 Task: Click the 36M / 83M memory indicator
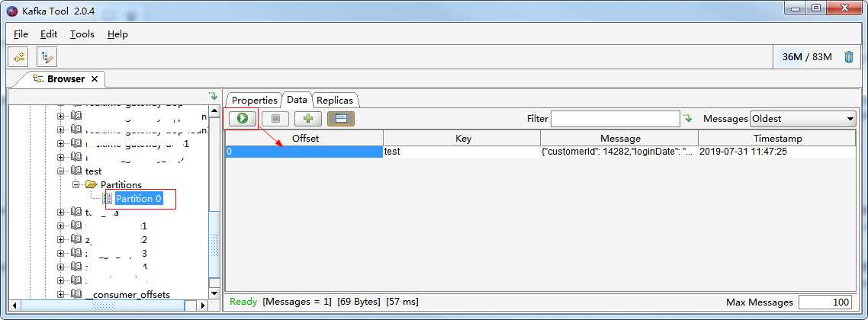point(806,56)
